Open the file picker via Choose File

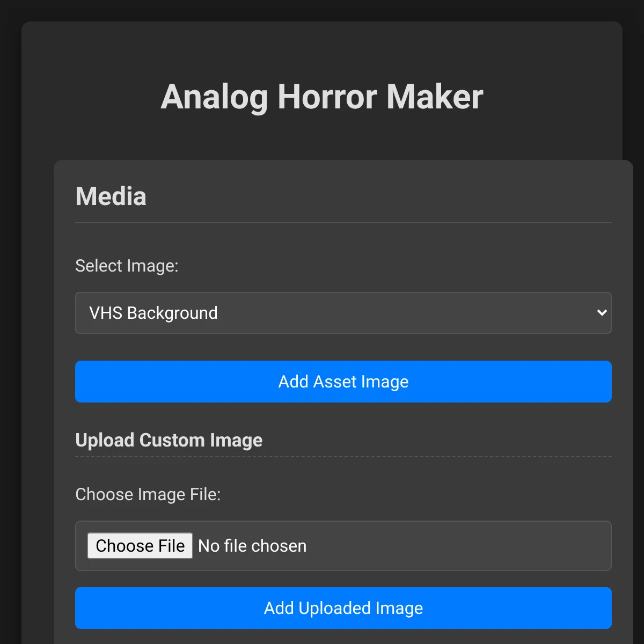pos(140,546)
